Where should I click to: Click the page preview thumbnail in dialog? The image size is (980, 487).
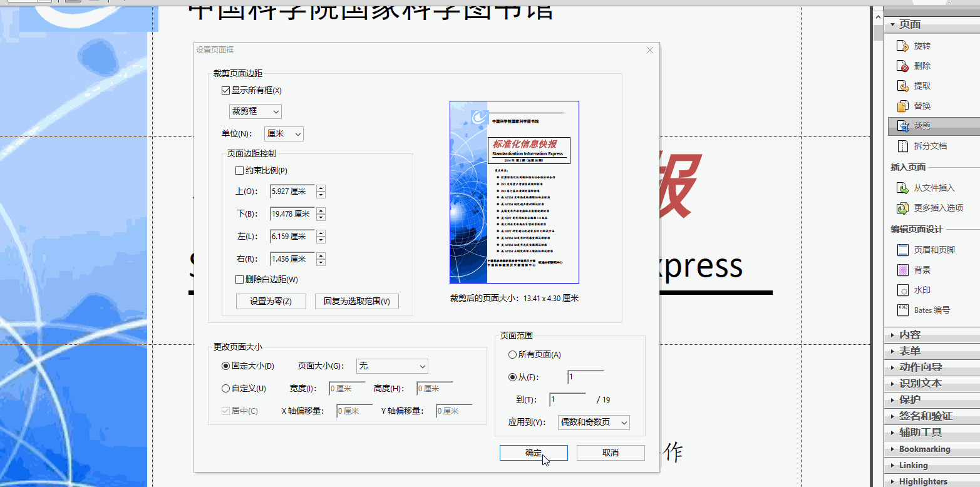point(514,192)
